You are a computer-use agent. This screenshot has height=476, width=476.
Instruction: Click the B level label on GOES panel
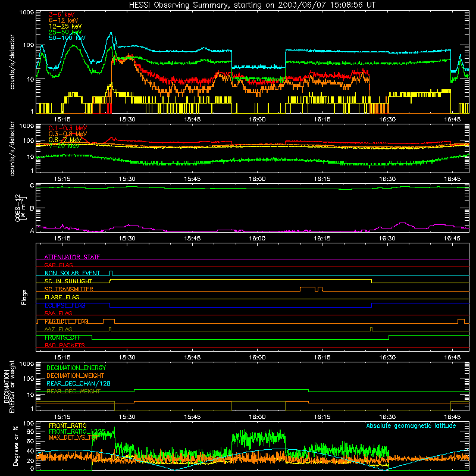pyautogui.click(x=32, y=208)
